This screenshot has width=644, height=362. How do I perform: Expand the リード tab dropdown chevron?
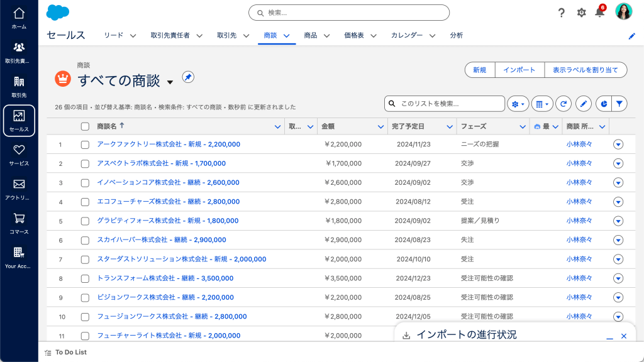(x=133, y=36)
